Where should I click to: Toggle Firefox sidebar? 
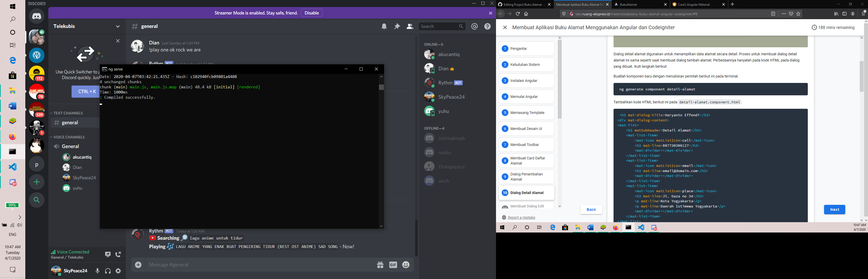coord(844,14)
